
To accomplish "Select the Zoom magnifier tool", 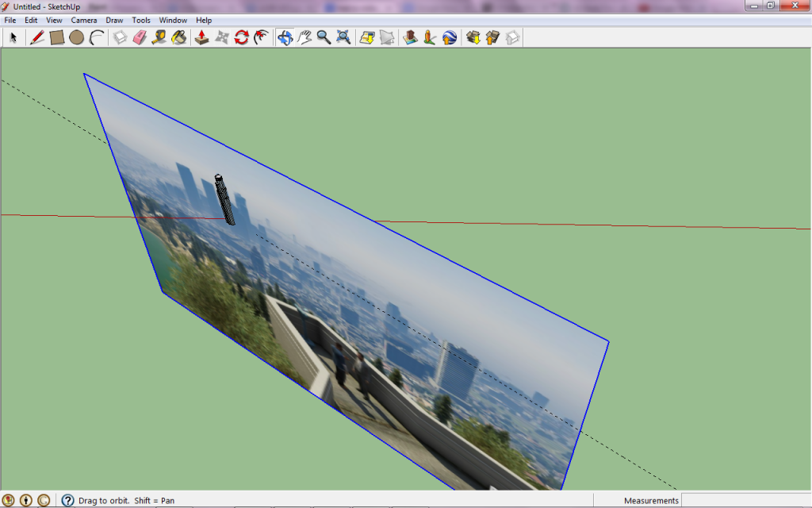I will (324, 37).
